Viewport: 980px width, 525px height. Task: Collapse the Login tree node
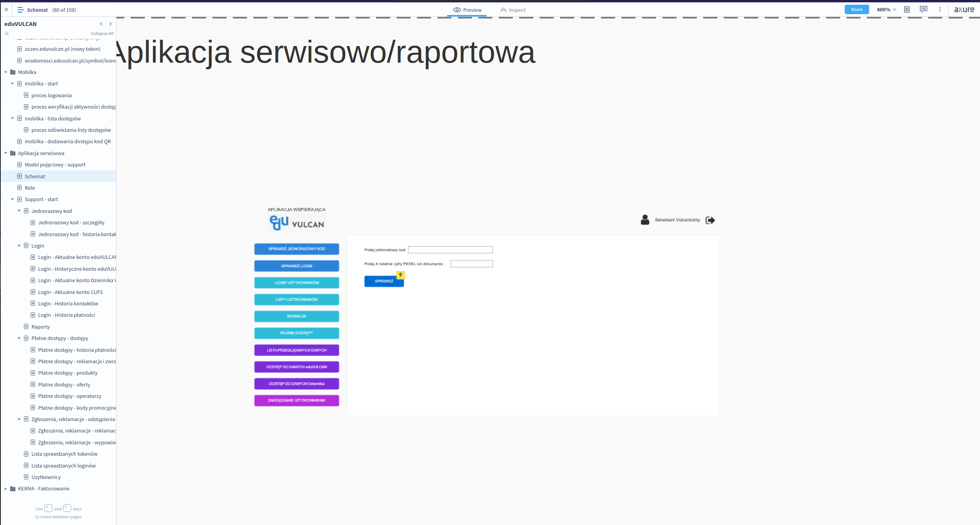point(19,246)
